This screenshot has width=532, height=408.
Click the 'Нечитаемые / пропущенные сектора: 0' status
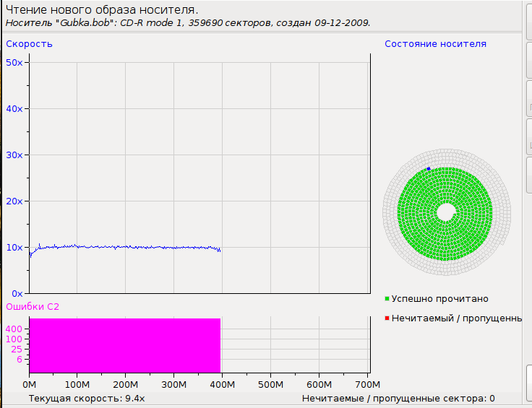coord(398,399)
